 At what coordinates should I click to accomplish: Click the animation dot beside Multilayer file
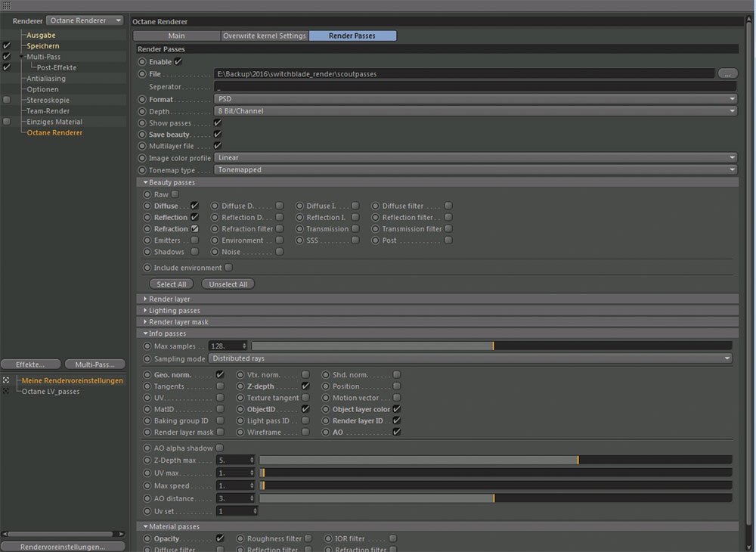[142, 146]
